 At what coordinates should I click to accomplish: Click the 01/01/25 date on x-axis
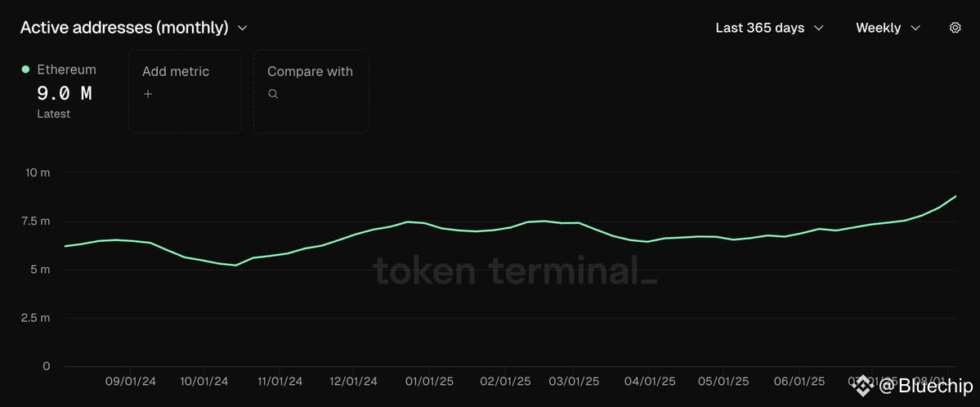429,381
